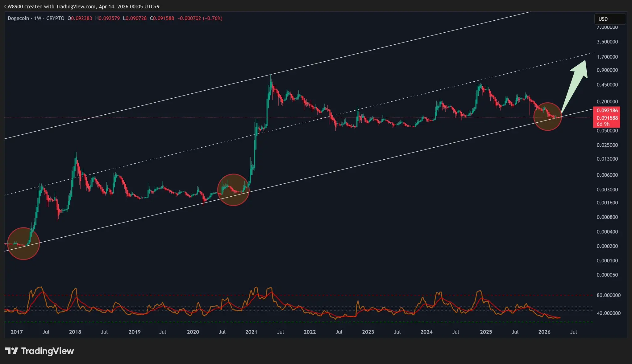Select the late-2020 highlighted circle marker
Image resolution: width=632 pixels, height=364 pixels.
point(233,190)
